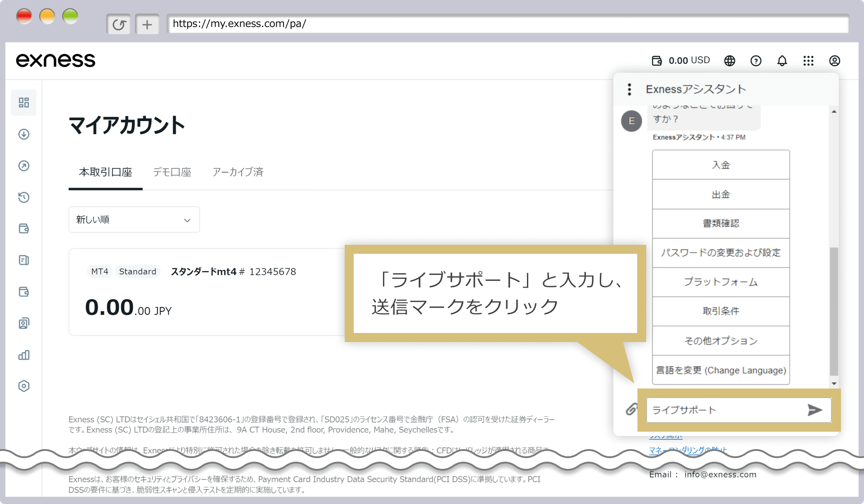Open the nine-dot apps menu
This screenshot has height=504, width=864.
click(x=809, y=61)
